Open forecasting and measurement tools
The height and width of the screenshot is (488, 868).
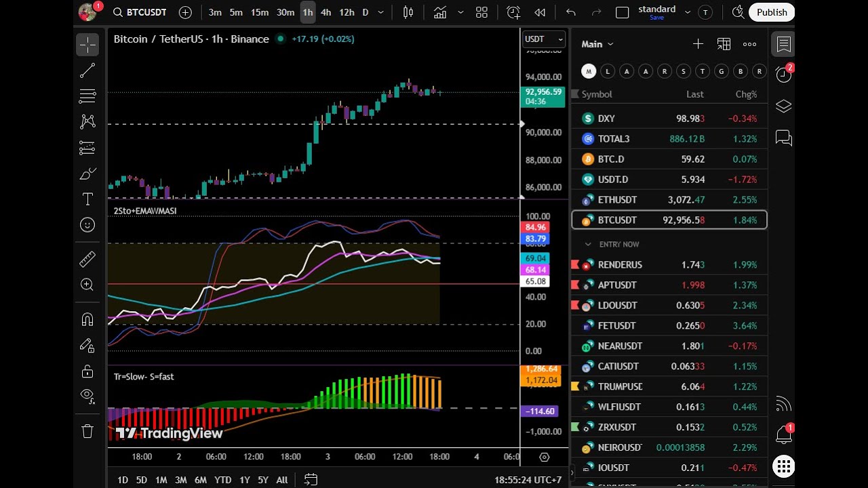click(x=87, y=147)
